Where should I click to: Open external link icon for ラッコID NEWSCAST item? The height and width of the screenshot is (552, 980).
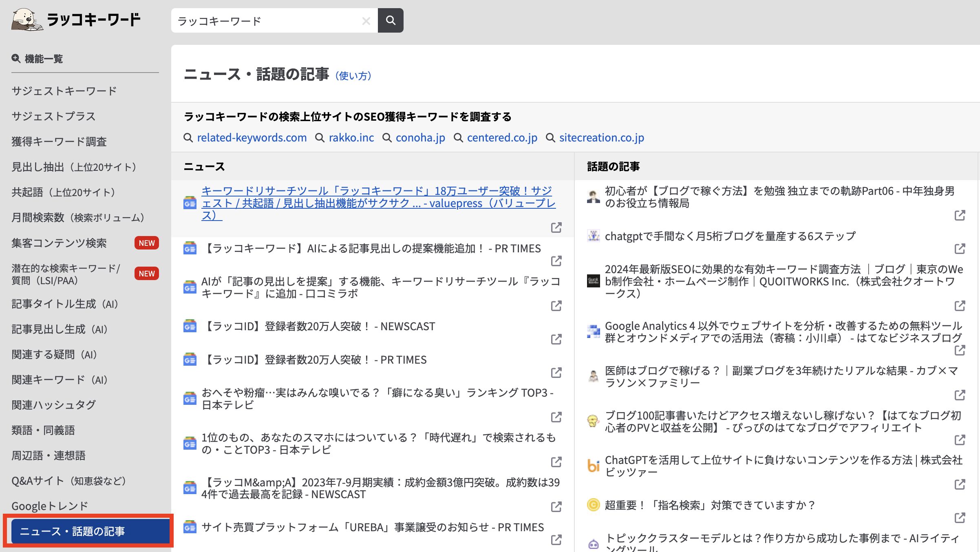(556, 339)
